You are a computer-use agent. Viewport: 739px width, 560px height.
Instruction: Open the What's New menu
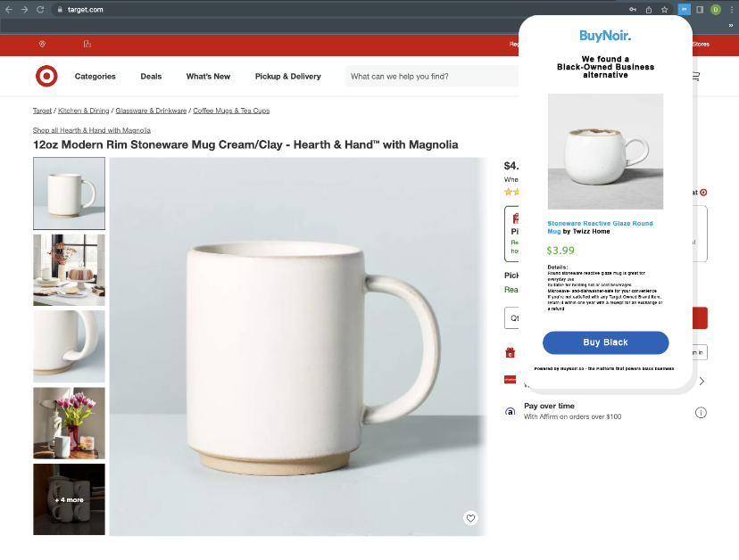coord(208,77)
